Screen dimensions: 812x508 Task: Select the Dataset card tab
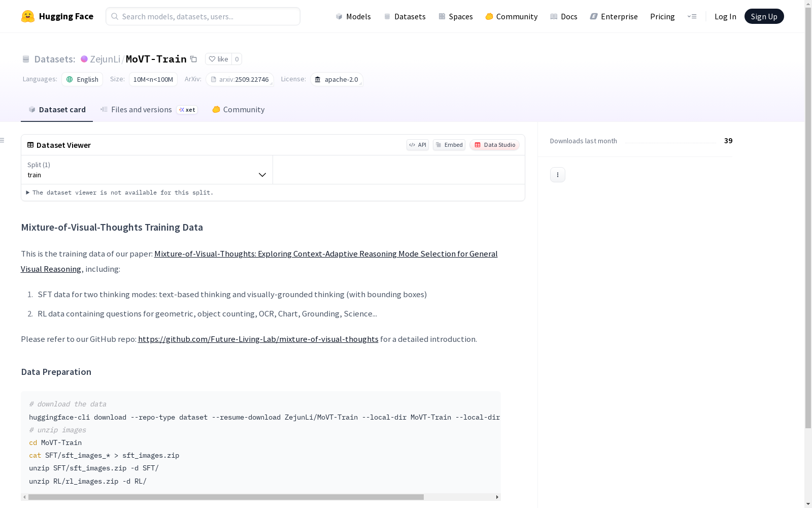pyautogui.click(x=57, y=110)
